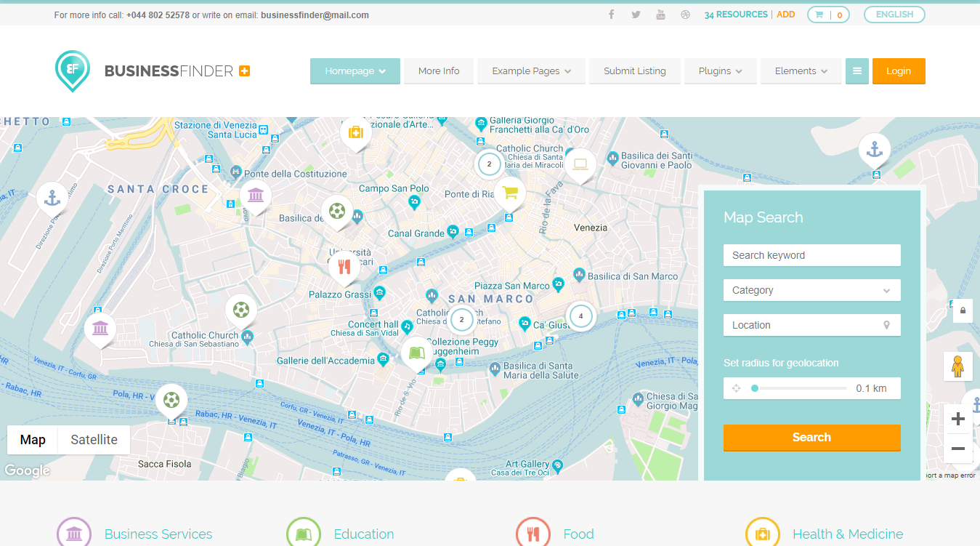
Task: Click the anchor marker near Porto Marittimo
Action: [52, 198]
